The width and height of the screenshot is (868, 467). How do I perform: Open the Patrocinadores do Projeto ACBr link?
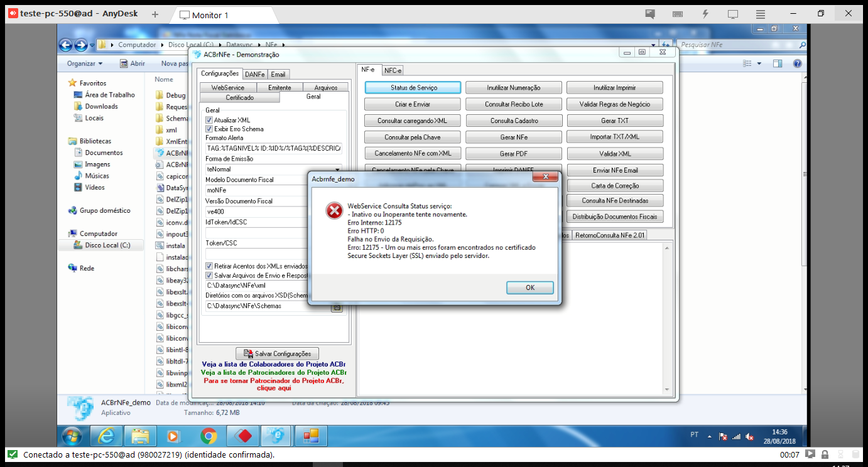point(273,372)
